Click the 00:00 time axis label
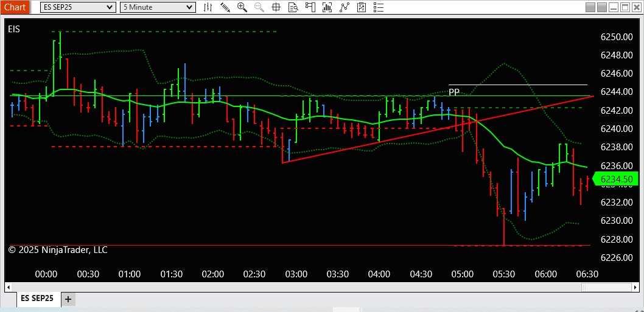Screen dimensions: 644x312 tap(46, 274)
